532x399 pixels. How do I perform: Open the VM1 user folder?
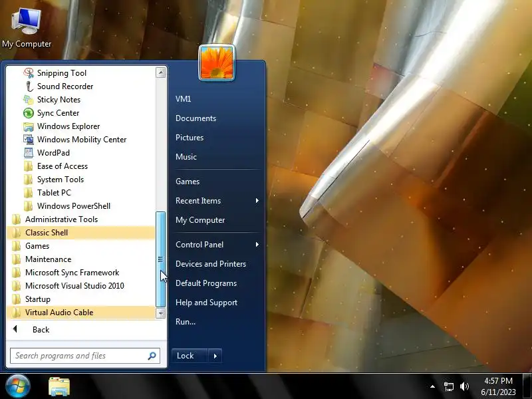point(184,99)
